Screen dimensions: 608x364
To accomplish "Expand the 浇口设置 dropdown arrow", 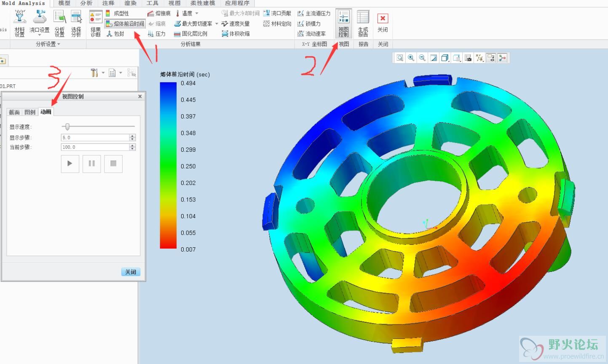I will (39, 35).
